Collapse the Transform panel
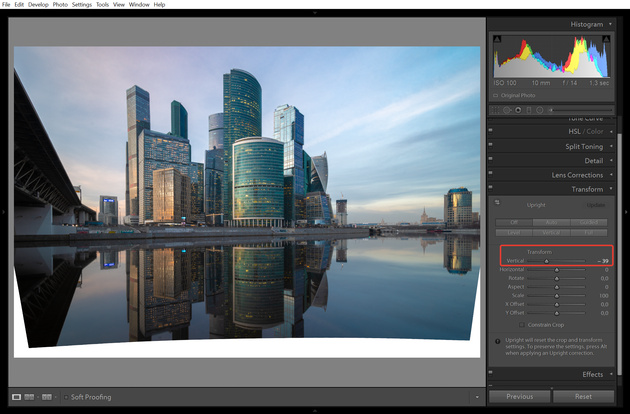Screen dimensions: 630x414 pos(611,189)
